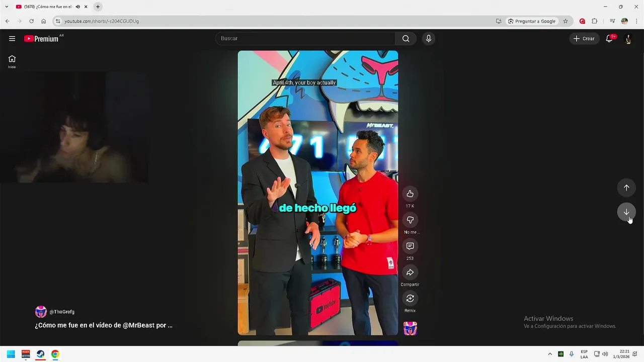Open microphone tray icon
This screenshot has height=362, width=644.
pos(572,354)
